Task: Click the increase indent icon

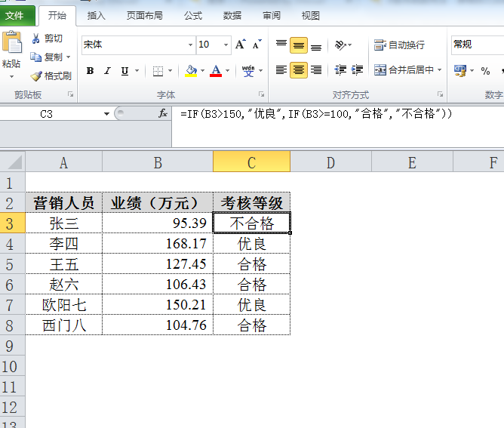Action: 357,69
